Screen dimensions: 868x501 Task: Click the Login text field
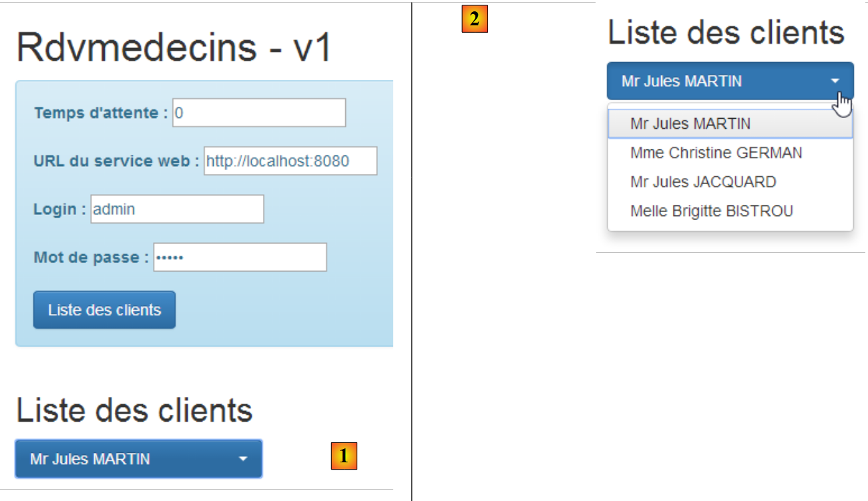(x=177, y=209)
